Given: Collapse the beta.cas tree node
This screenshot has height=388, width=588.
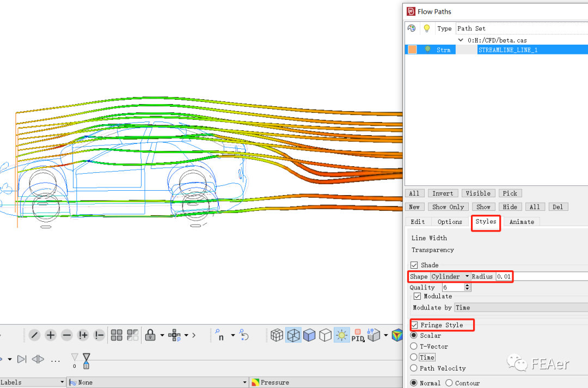Looking at the screenshot, I should click(x=461, y=40).
